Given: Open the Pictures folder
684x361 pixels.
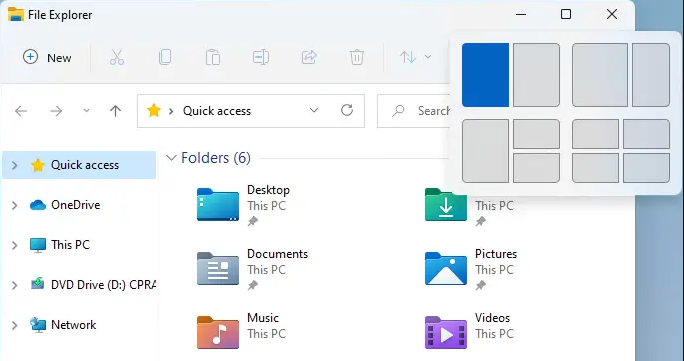Looking at the screenshot, I should (x=471, y=269).
